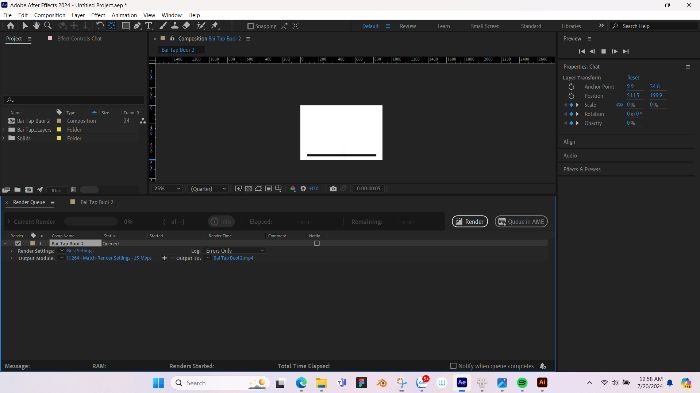Open the Render Queue panel menu

point(52,202)
